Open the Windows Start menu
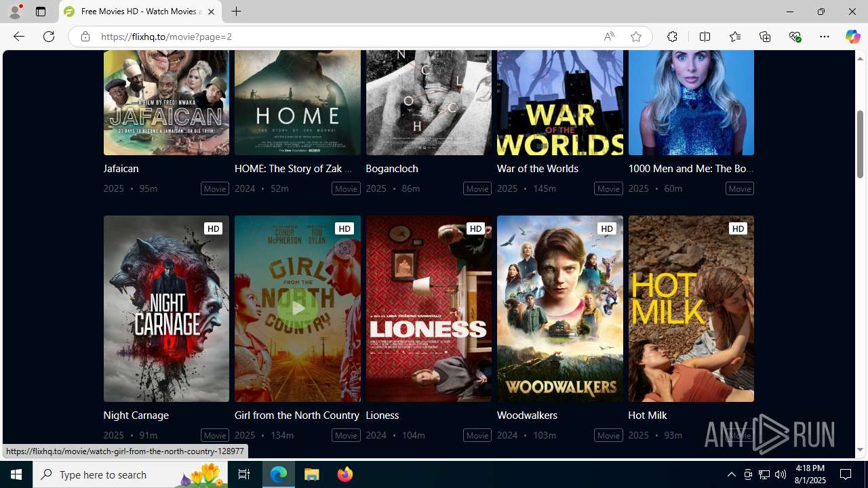 pos(16,474)
